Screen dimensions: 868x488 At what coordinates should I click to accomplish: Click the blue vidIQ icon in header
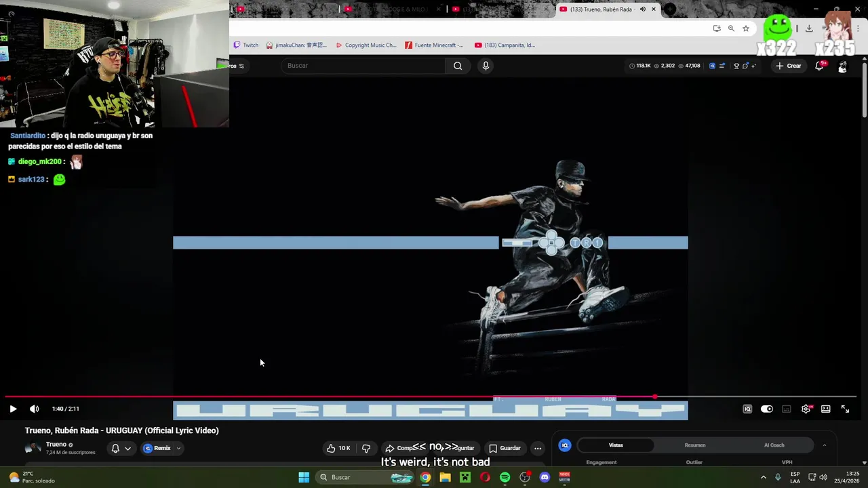[x=712, y=66]
